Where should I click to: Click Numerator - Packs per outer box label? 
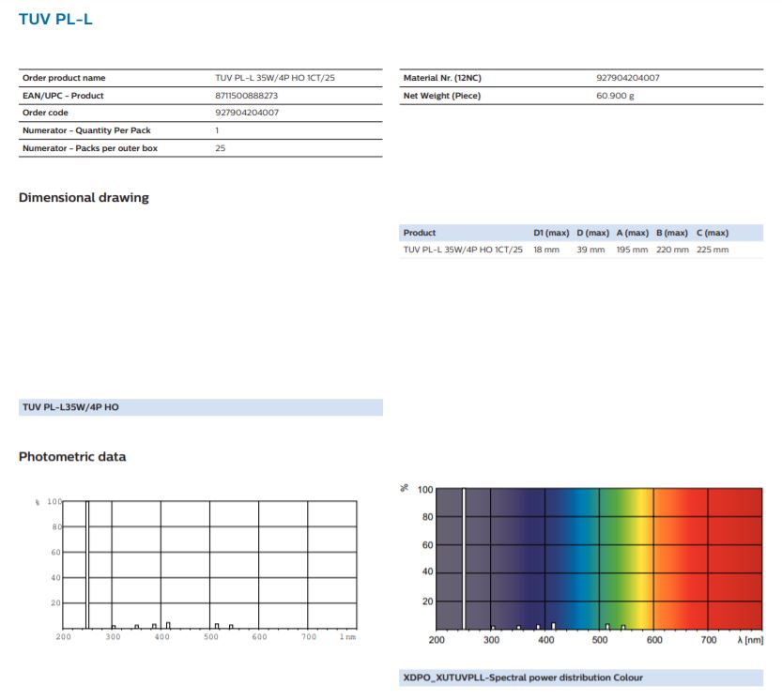click(90, 148)
